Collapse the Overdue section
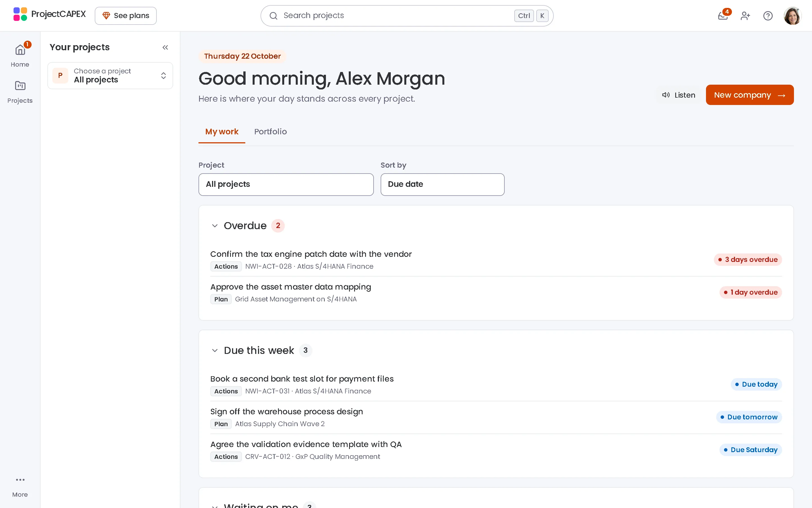This screenshot has height=508, width=812. (x=215, y=226)
